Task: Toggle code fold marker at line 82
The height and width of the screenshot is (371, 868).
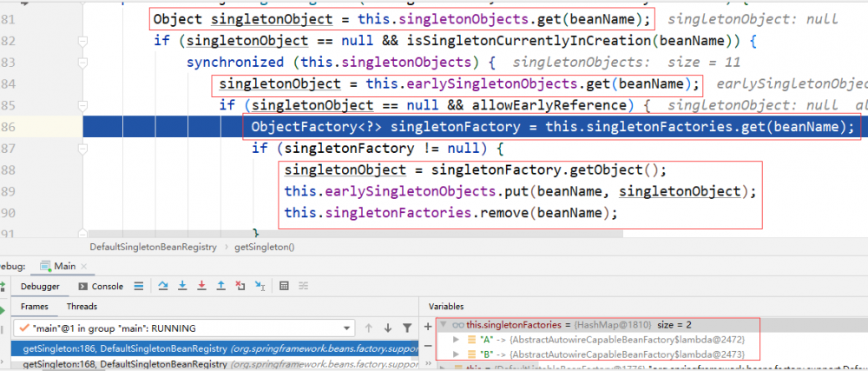Action: point(82,41)
